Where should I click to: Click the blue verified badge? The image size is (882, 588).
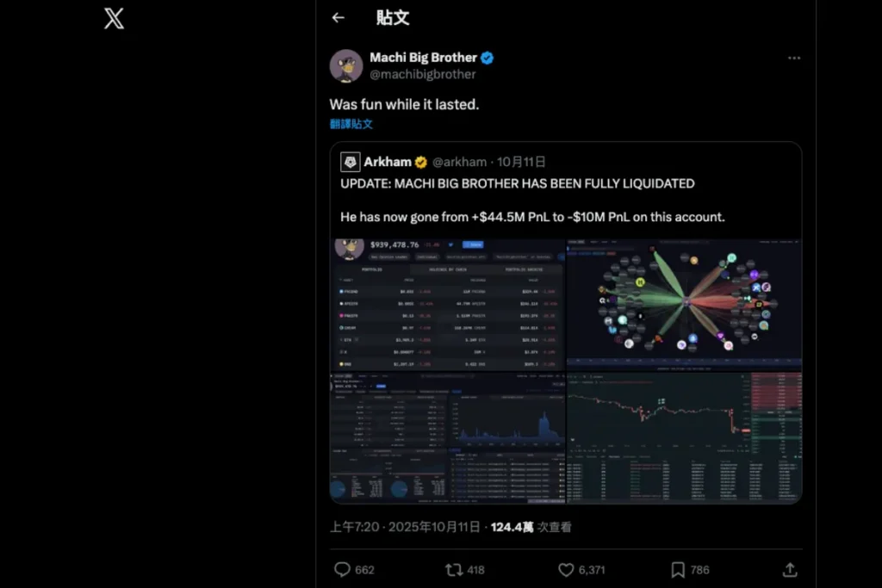(x=488, y=58)
